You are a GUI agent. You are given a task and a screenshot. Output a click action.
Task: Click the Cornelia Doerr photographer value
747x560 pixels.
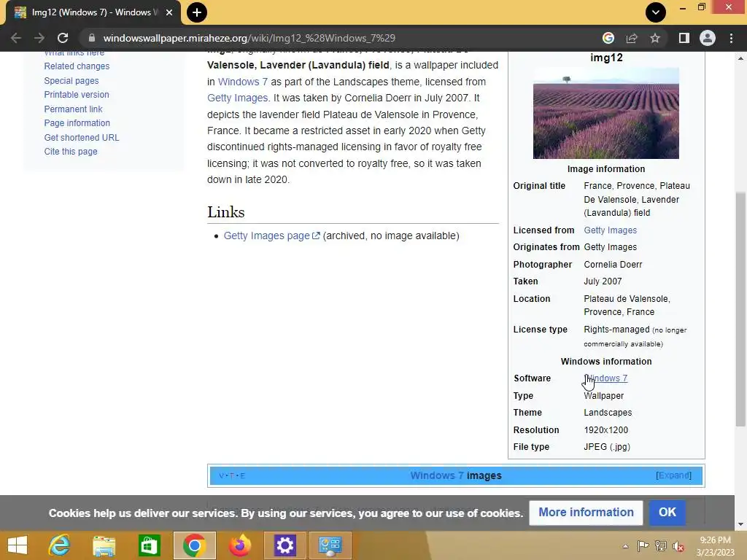[x=613, y=264]
